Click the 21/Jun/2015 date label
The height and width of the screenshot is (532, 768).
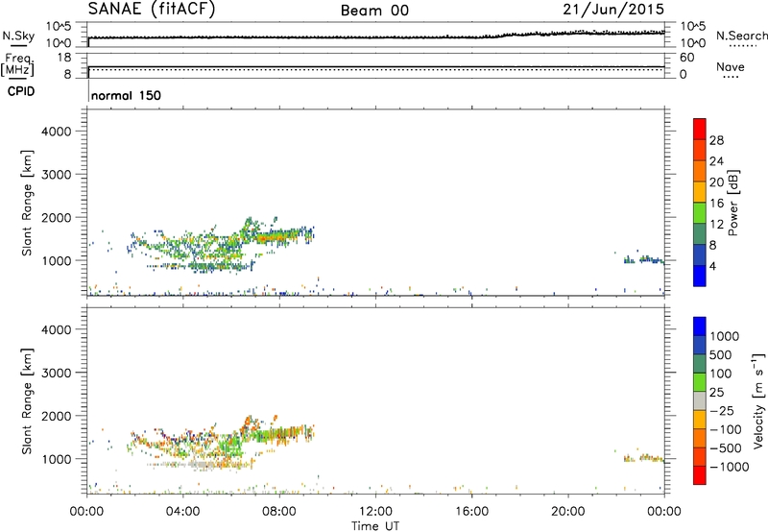point(613,10)
